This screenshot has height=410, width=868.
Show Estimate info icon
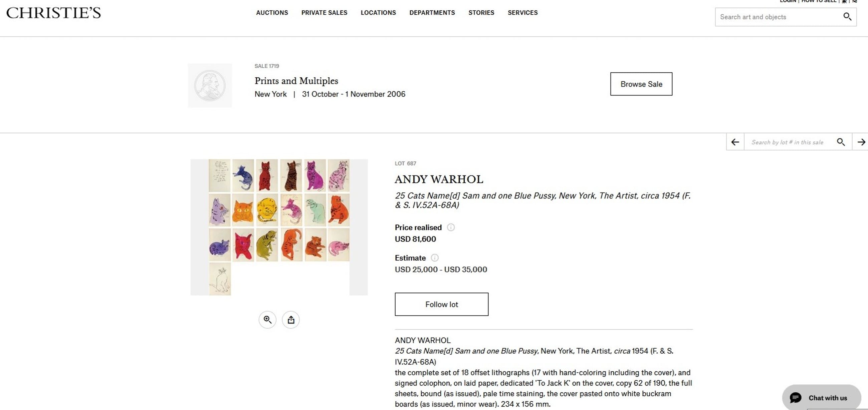435,258
